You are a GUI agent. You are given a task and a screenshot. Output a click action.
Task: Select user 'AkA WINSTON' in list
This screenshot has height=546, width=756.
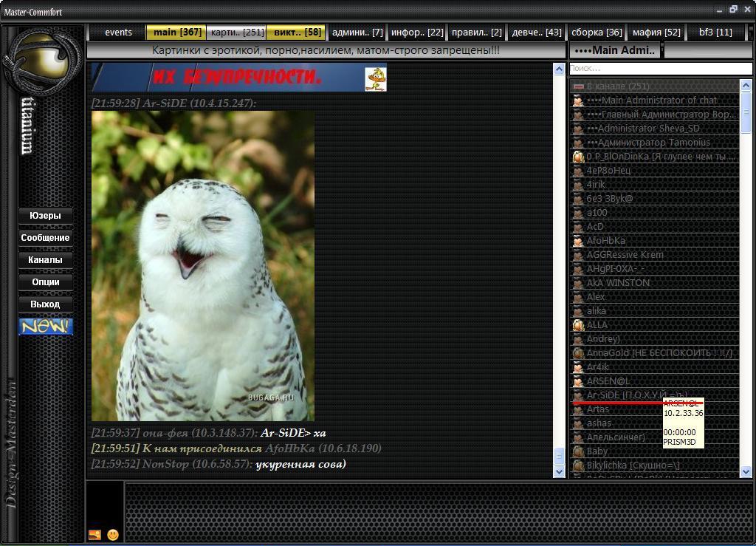[618, 283]
